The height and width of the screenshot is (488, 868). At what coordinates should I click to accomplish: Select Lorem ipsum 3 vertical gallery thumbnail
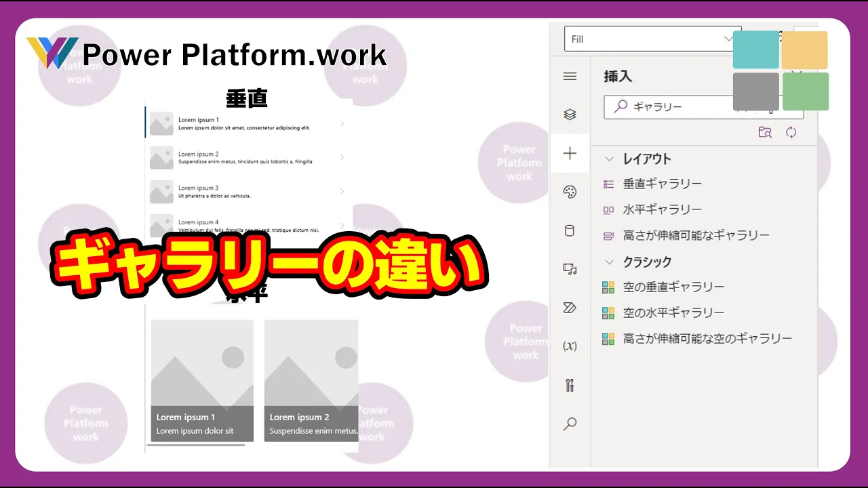[x=162, y=191]
